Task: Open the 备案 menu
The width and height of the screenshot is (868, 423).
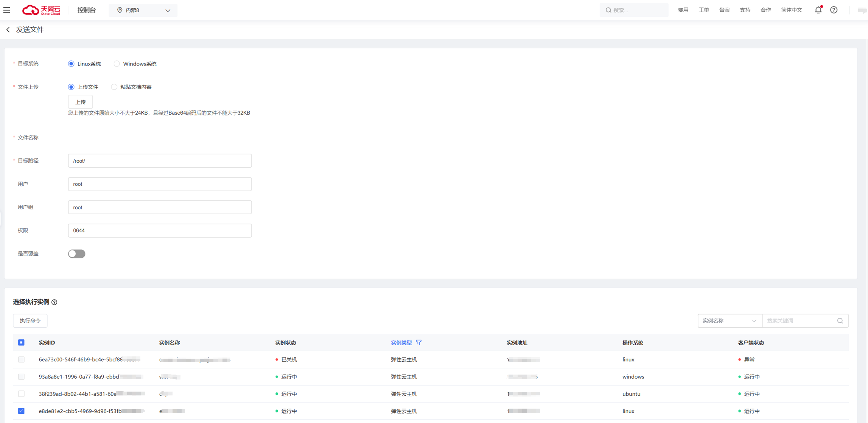Action: coord(724,10)
